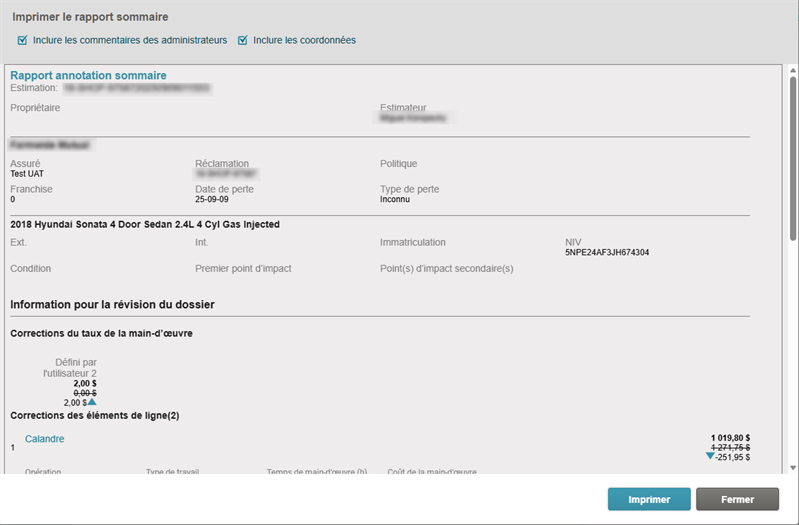The width and height of the screenshot is (799, 525).
Task: Click the Imprimer button
Action: point(648,499)
